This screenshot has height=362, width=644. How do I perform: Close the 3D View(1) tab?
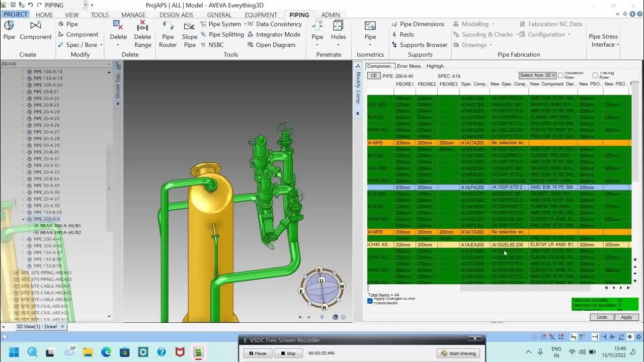click(62, 326)
